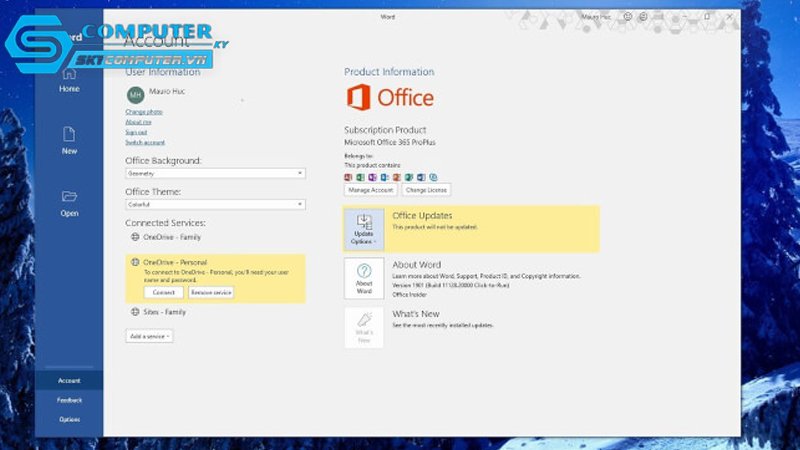The height and width of the screenshot is (450, 800).
Task: Open the Add a service dropdown
Action: 149,336
